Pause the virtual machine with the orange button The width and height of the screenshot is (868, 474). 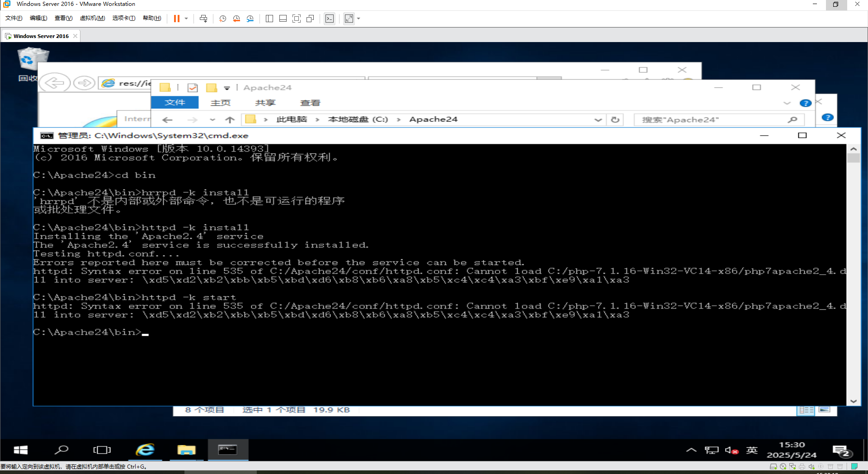(x=177, y=19)
